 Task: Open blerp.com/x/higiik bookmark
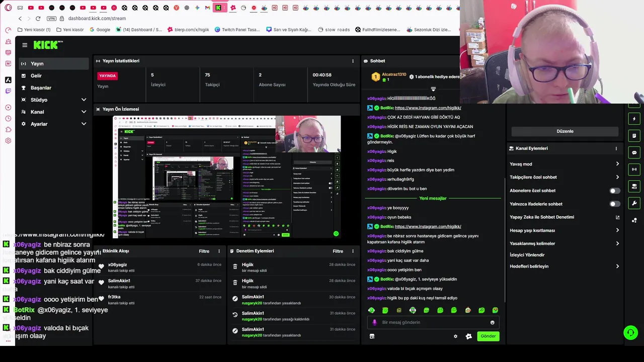[188, 30]
